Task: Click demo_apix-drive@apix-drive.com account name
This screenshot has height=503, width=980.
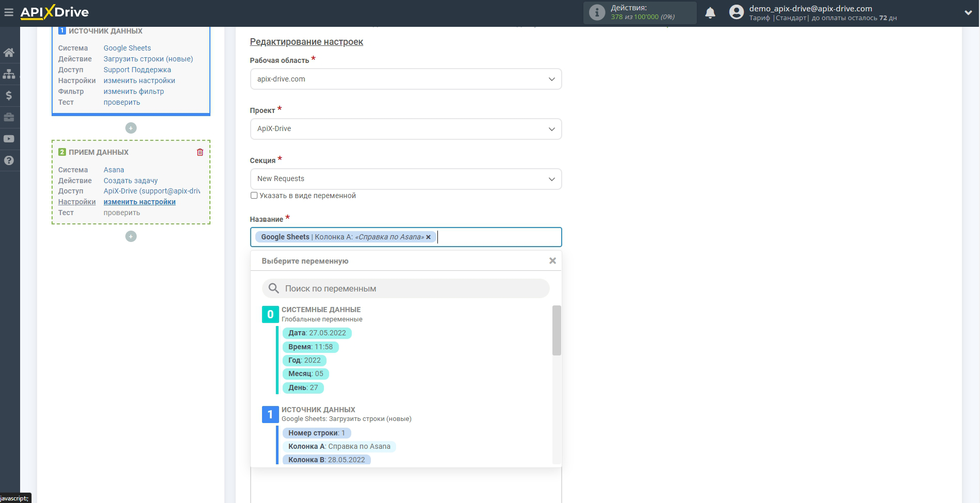Action: (811, 8)
